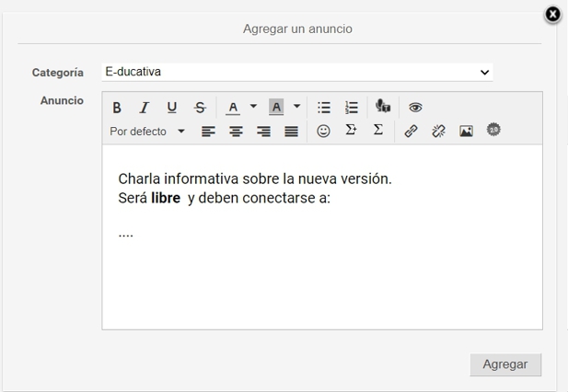The image size is (568, 392).
Task: Center align the text
Action: tap(237, 132)
